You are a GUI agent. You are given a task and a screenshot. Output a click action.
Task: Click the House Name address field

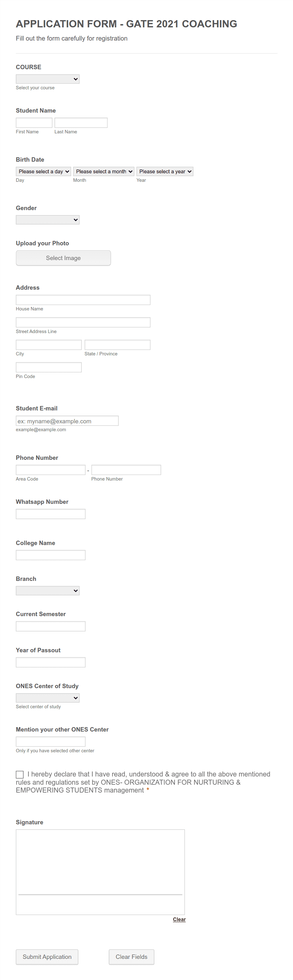click(83, 300)
